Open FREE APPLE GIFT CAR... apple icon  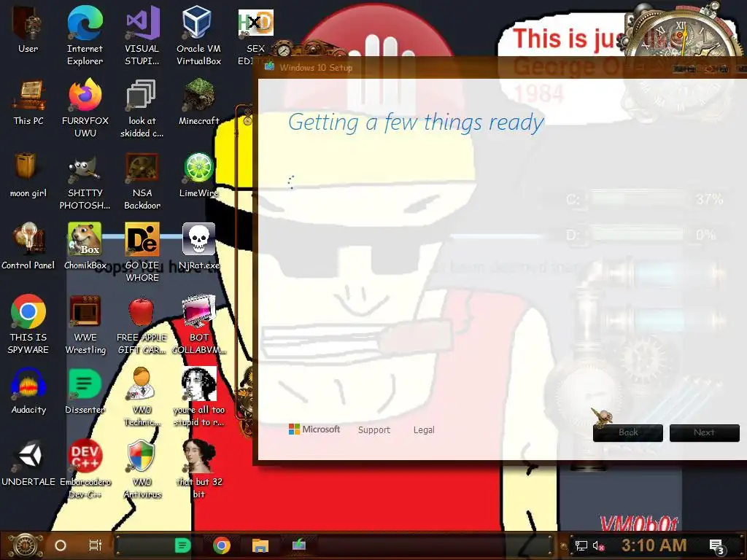[x=142, y=324]
